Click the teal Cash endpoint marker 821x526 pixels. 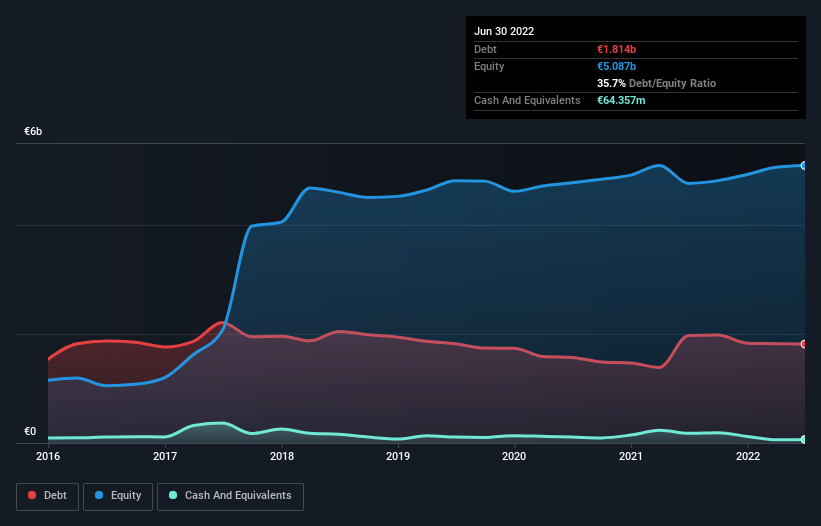click(804, 439)
